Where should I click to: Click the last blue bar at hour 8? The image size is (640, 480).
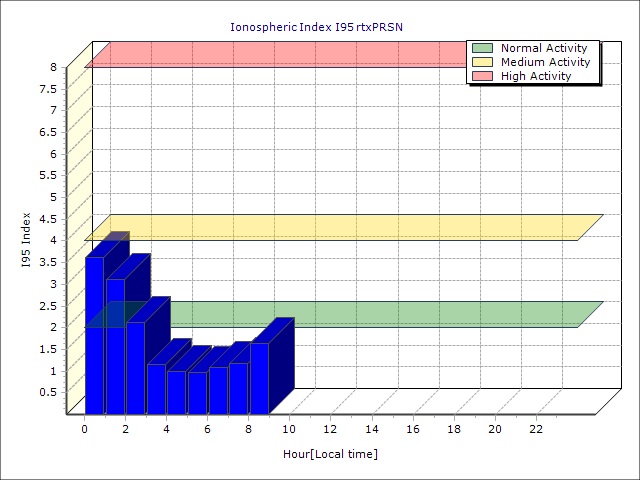point(259,378)
